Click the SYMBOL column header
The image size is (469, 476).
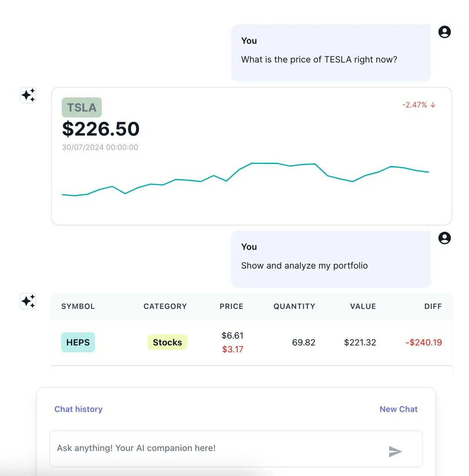tap(78, 306)
